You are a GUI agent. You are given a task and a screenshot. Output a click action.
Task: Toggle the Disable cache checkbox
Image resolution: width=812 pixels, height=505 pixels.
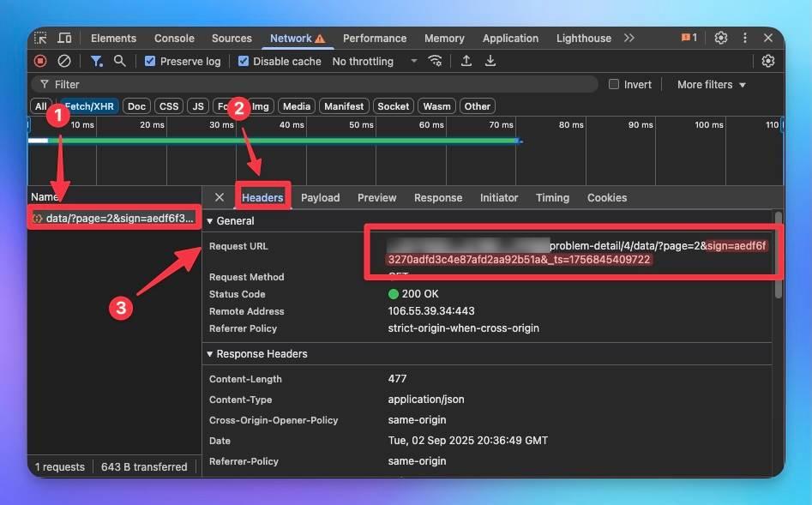pyautogui.click(x=243, y=61)
